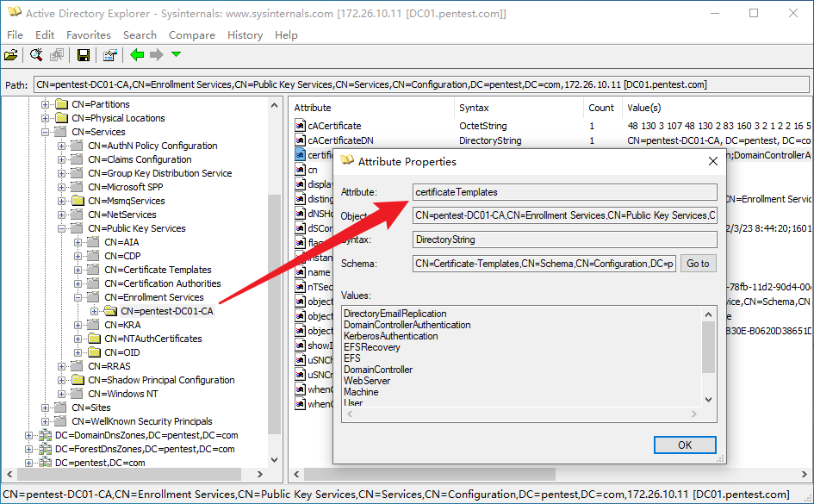814x504 pixels.
Task: Click the cACertificateDN attribute icon
Action: pyautogui.click(x=300, y=140)
